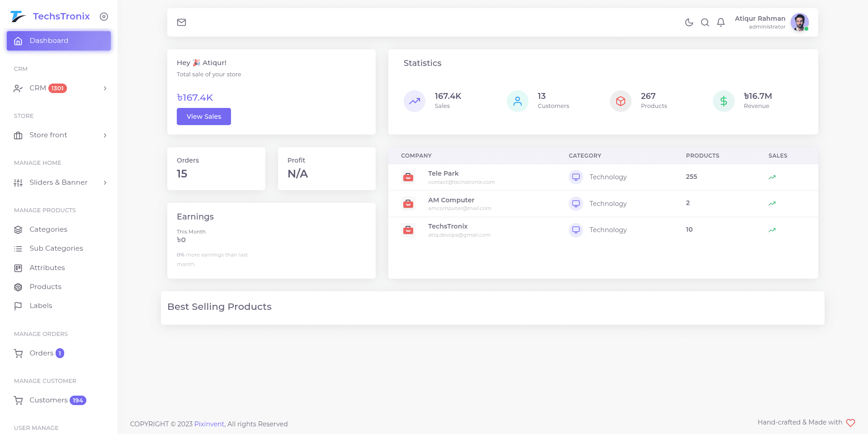This screenshot has width=868, height=434.
Task: Open the messages envelope icon
Action: (x=182, y=22)
